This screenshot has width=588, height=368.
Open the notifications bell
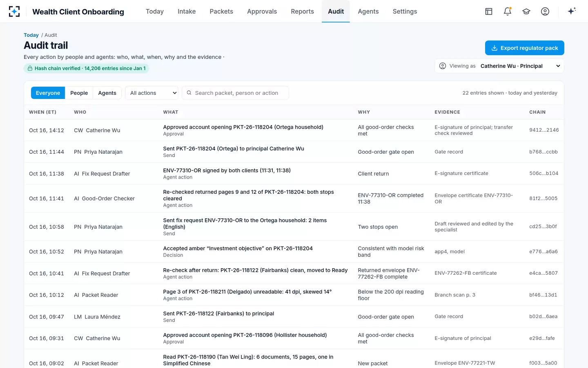[508, 11]
